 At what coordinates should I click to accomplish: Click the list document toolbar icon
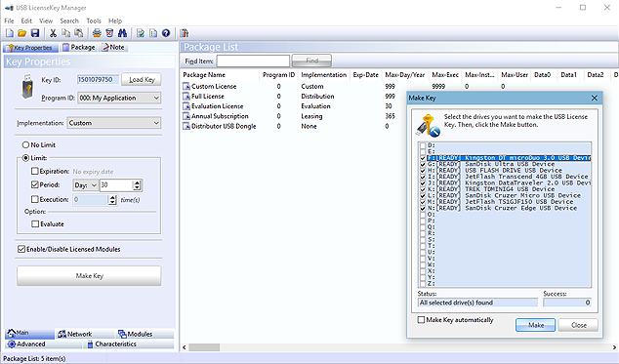153,33
